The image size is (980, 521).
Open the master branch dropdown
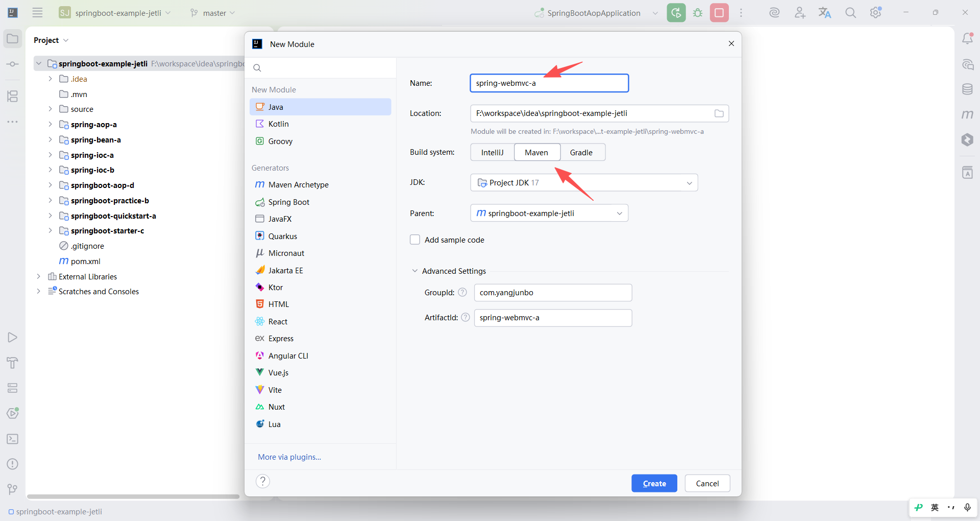pyautogui.click(x=212, y=13)
